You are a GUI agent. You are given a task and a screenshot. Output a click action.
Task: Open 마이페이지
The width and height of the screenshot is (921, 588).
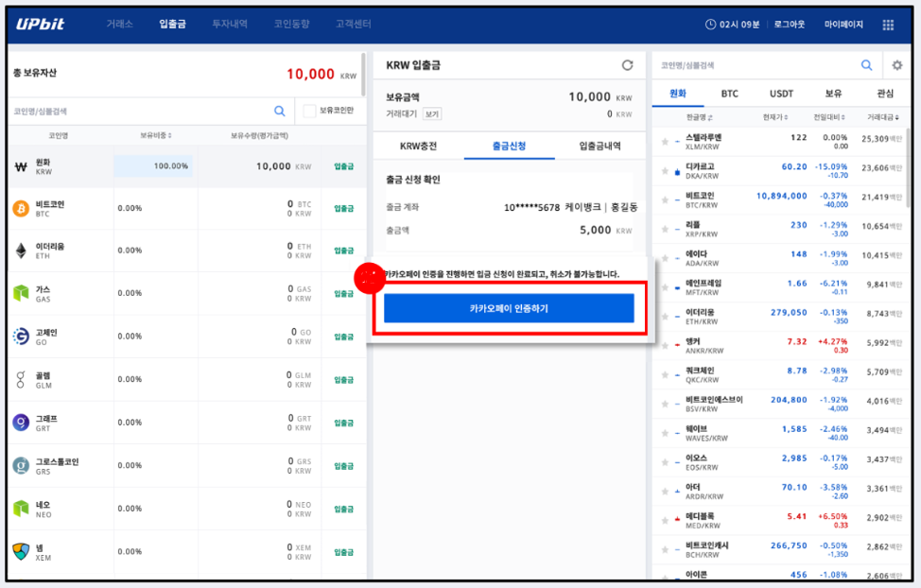point(843,24)
